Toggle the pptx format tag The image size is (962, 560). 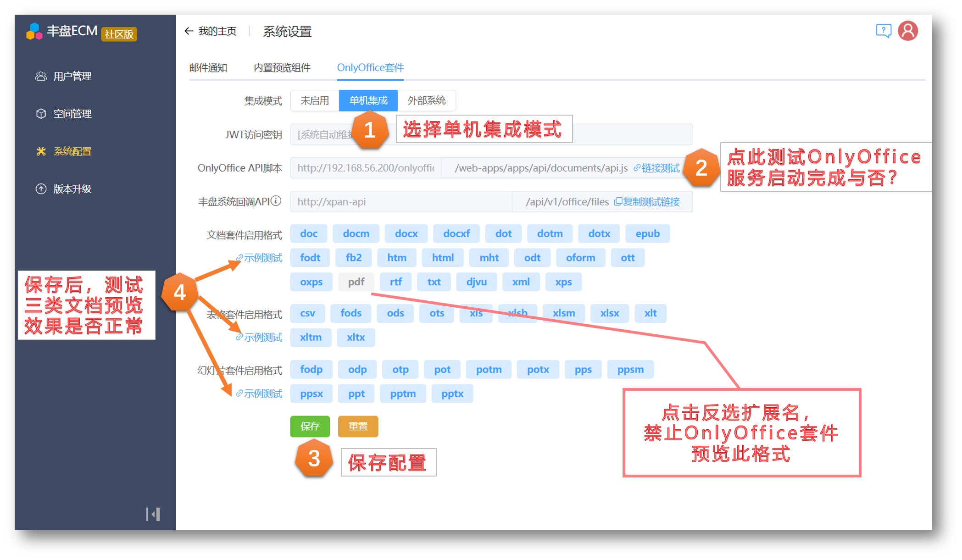[452, 394]
